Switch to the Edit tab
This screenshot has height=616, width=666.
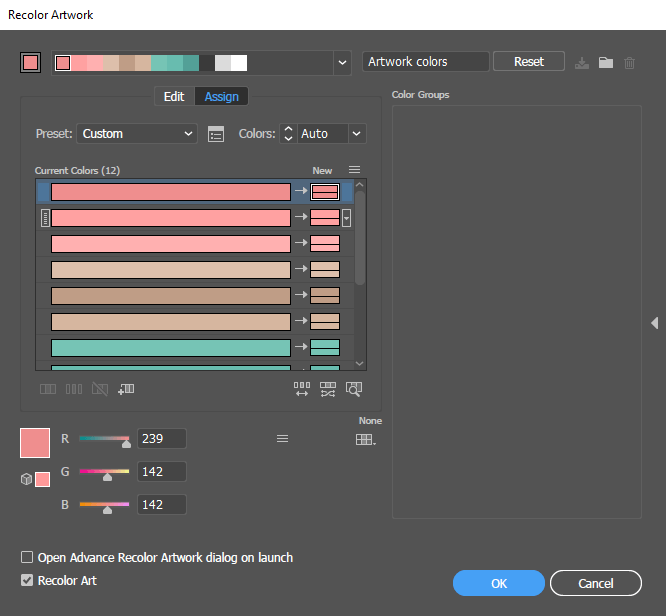(174, 96)
